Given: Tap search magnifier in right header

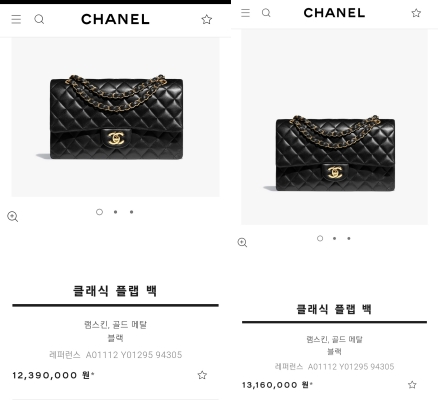Looking at the screenshot, I should coord(266,13).
